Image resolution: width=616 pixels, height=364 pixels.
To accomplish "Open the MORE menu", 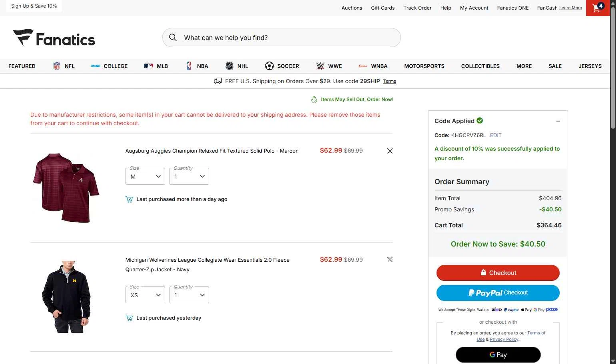I will [524, 66].
